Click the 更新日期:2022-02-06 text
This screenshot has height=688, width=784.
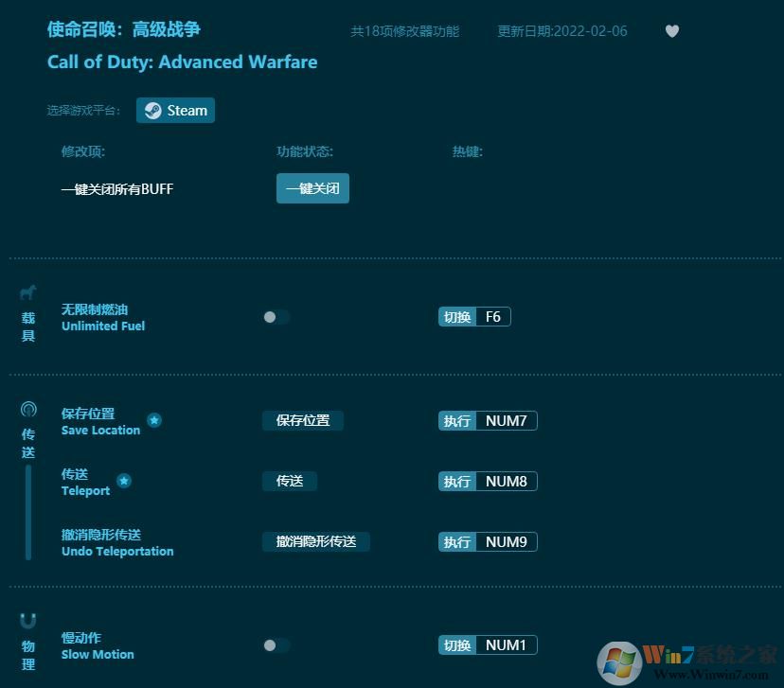pyautogui.click(x=562, y=31)
